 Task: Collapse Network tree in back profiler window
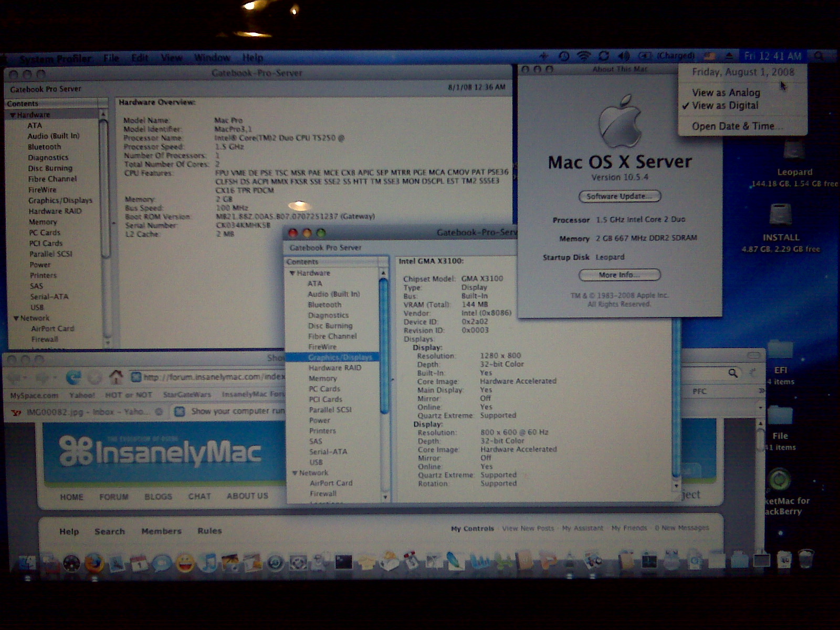pyautogui.click(x=16, y=318)
